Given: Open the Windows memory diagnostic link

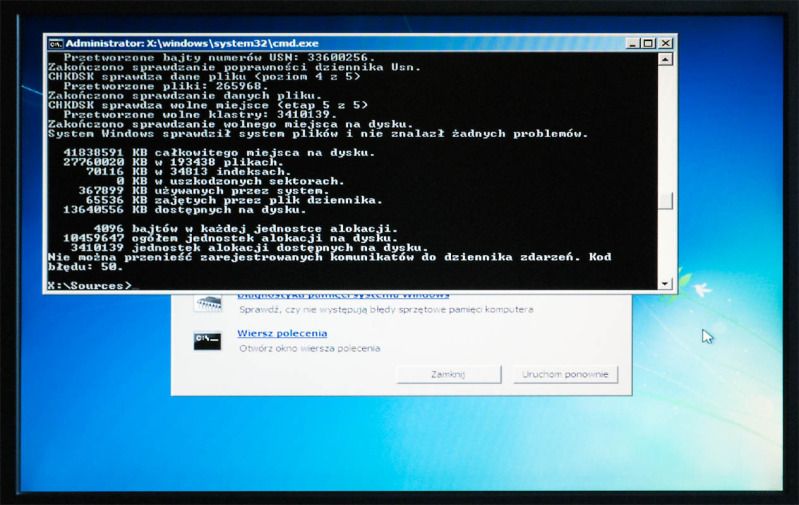Looking at the screenshot, I should point(343,295).
